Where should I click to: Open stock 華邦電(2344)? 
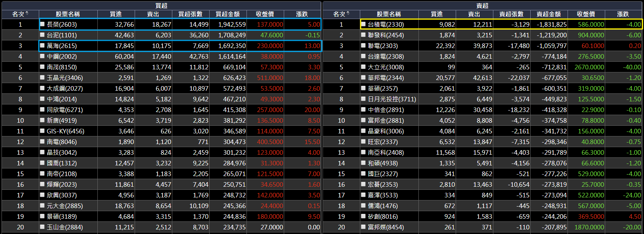pos(386,78)
